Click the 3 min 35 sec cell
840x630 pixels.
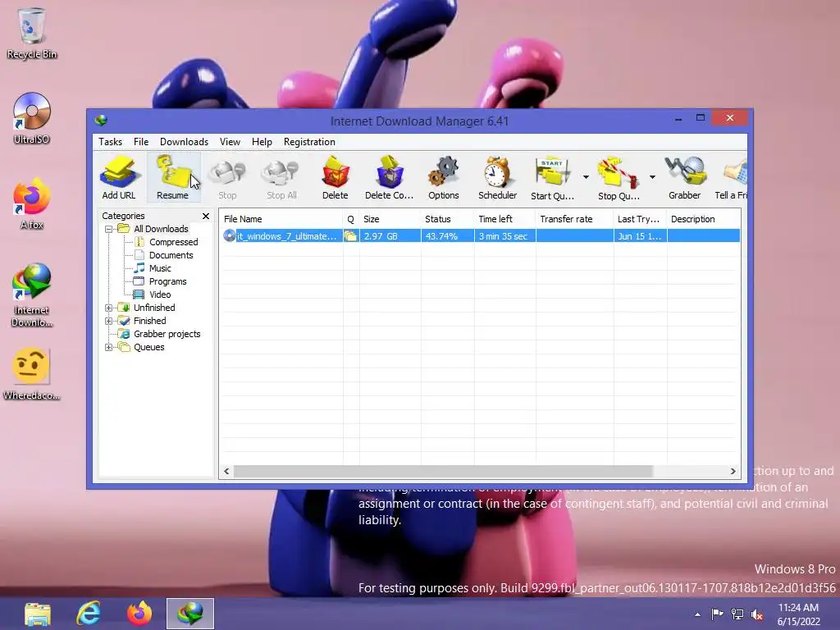pyautogui.click(x=504, y=236)
